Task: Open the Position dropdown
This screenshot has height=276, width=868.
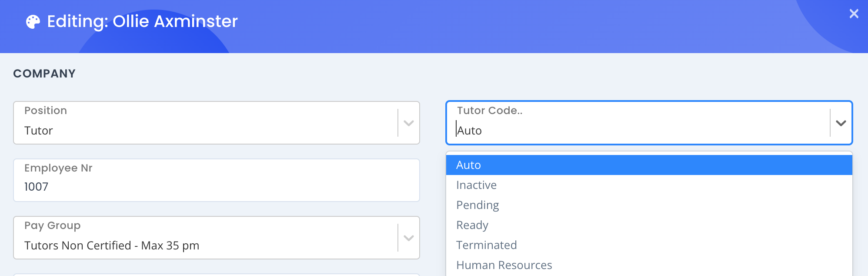Action: [217, 123]
